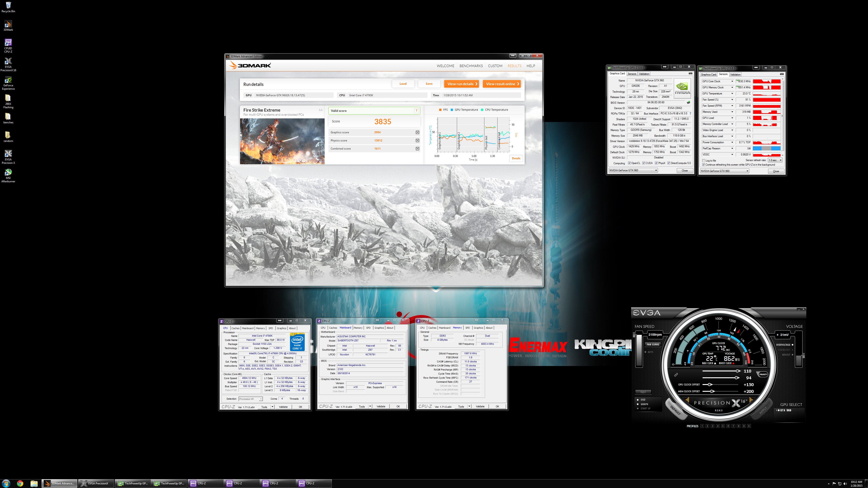
Task: Click the BIOS save chip icon in GPU-Z
Action: [x=688, y=102]
